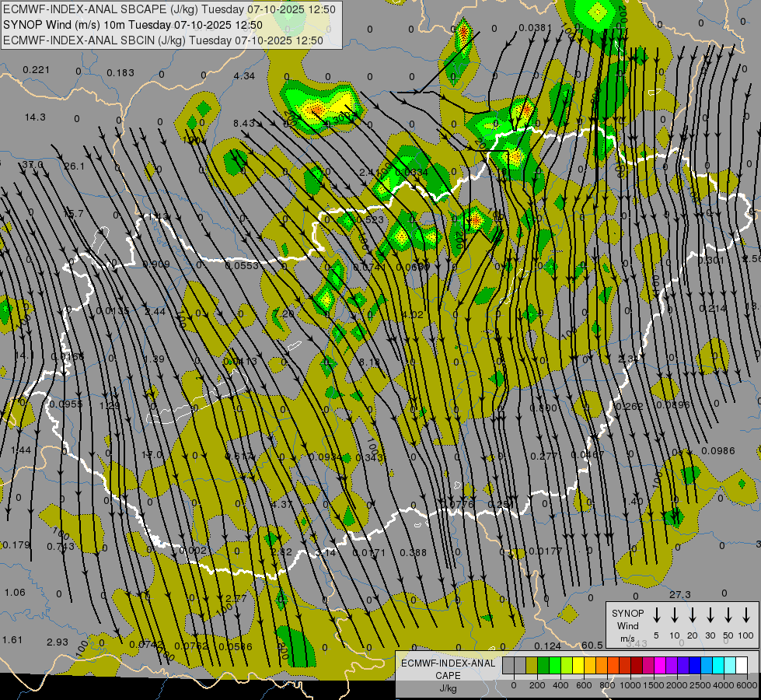Click the 10 m/s wind arrow in legend
The image size is (761, 700).
pos(675,615)
